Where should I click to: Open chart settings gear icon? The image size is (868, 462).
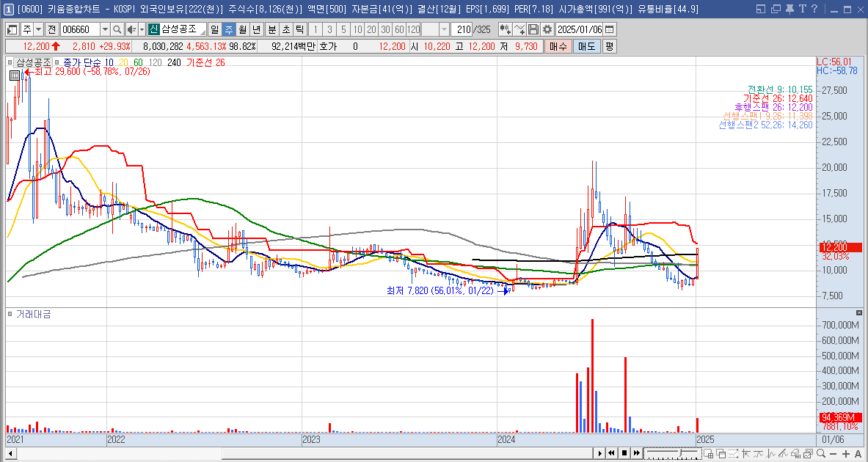547,29
